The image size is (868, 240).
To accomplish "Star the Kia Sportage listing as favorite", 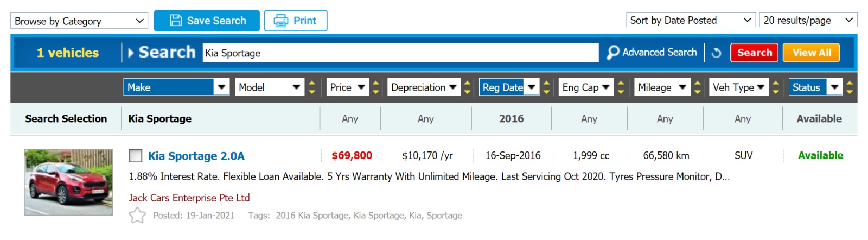I will [137, 216].
